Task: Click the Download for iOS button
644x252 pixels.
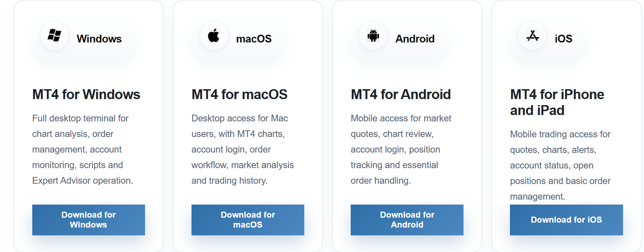Action: [566, 220]
